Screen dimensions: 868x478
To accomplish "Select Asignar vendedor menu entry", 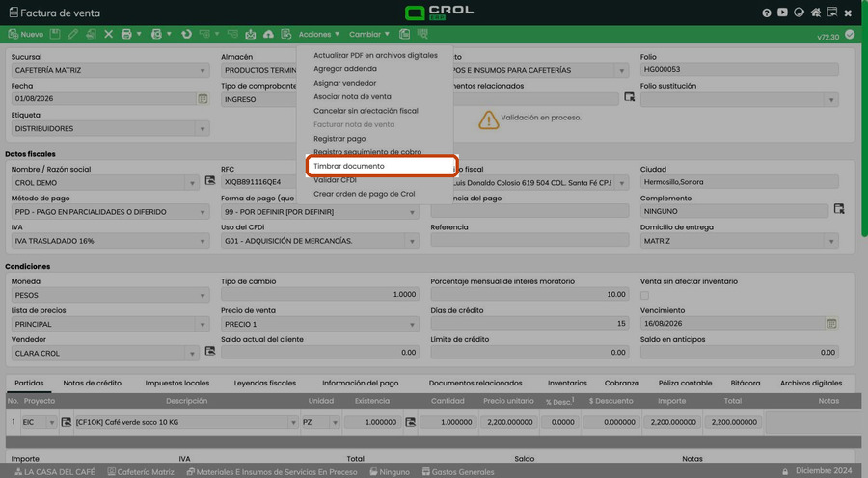I will [x=345, y=83].
